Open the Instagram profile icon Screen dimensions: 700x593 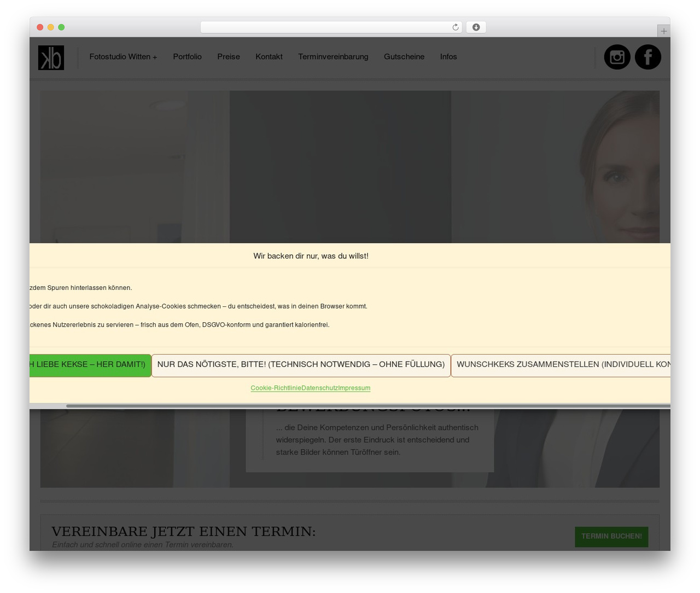click(x=617, y=57)
